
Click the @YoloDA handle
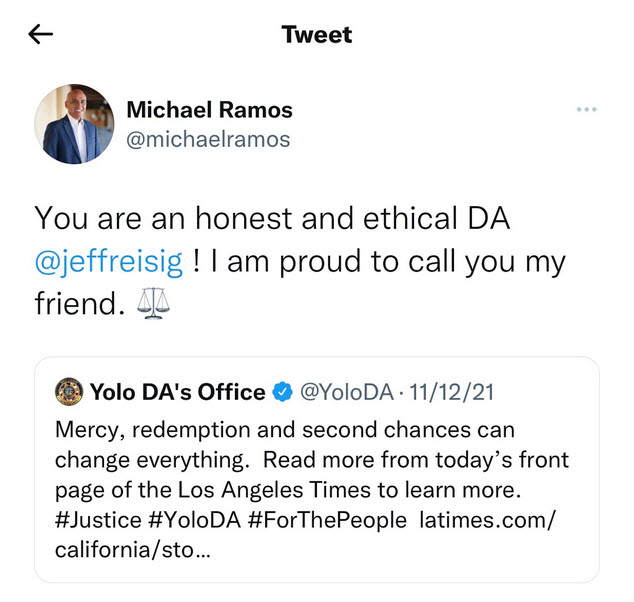coord(344,392)
